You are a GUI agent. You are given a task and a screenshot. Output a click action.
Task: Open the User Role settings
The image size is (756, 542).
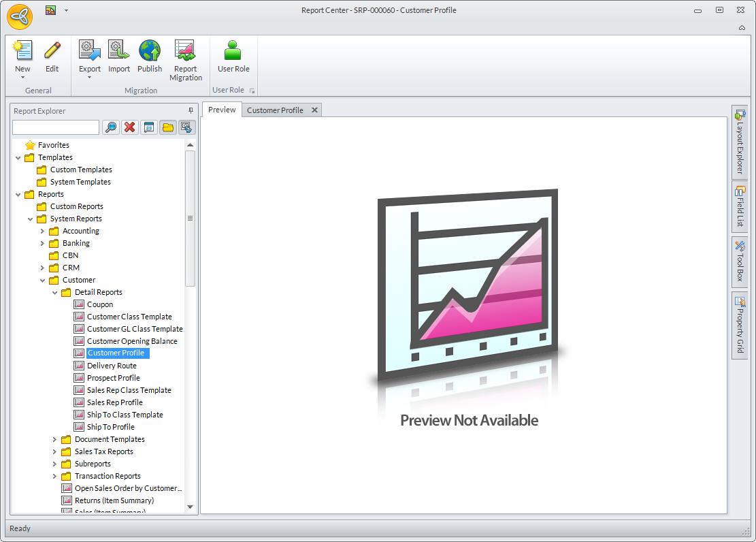tap(233, 52)
